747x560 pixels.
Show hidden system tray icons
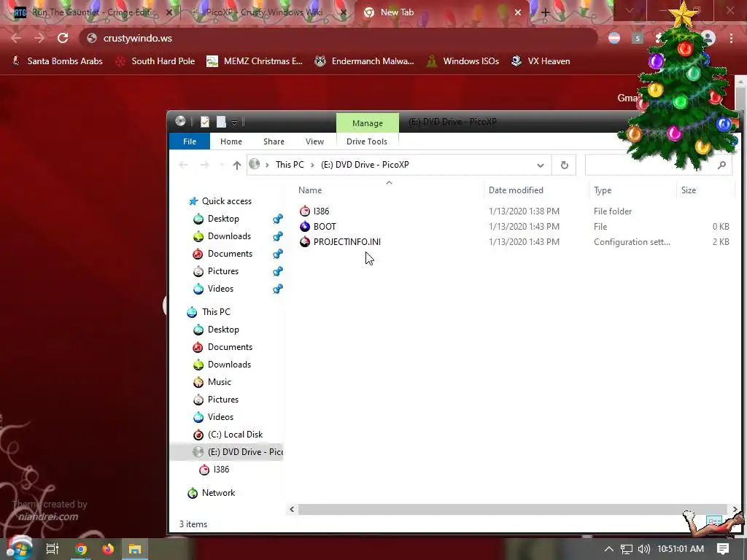coord(609,549)
